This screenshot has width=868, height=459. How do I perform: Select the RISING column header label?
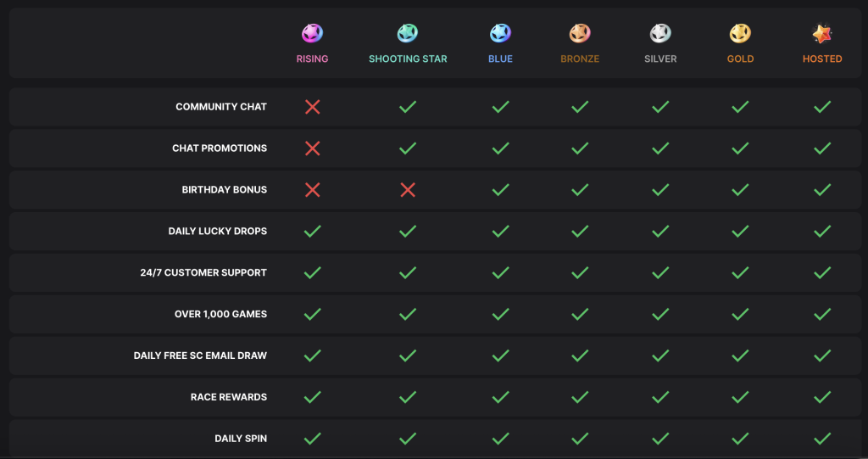tap(312, 59)
